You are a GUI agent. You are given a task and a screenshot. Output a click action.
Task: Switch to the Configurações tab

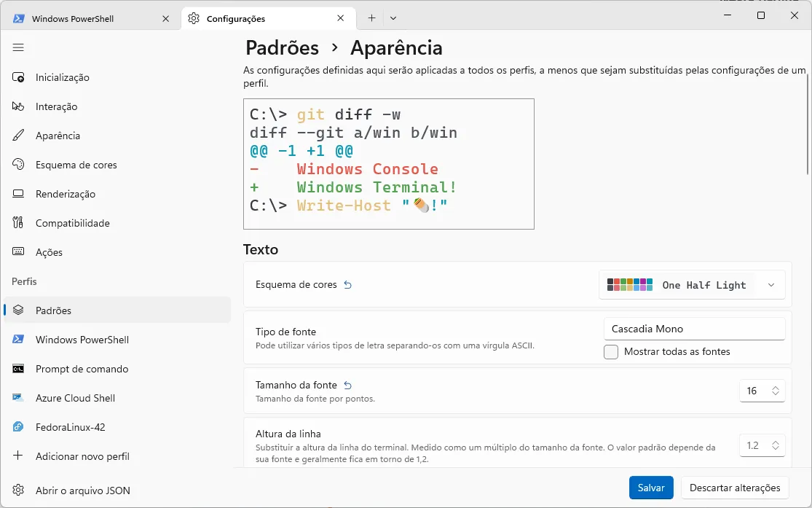[x=268, y=18]
